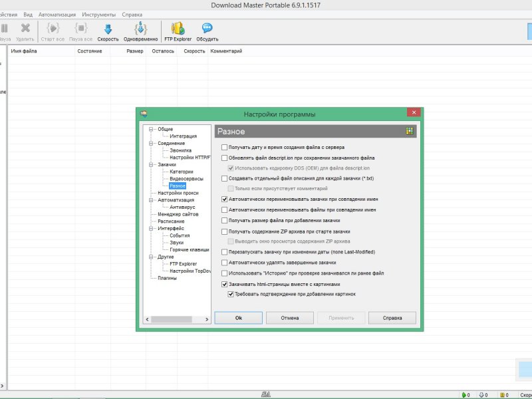Check Обновлять файл descript.ion option

tap(224, 158)
